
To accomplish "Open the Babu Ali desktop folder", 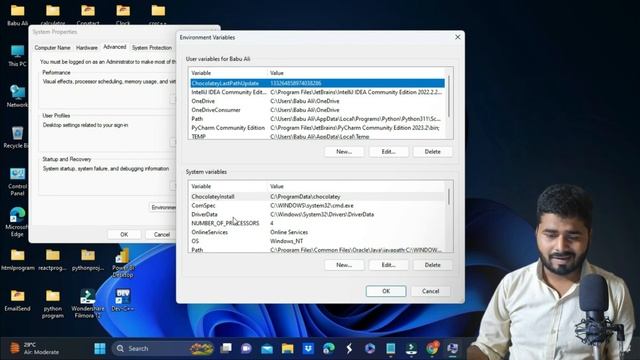I will pos(18,15).
